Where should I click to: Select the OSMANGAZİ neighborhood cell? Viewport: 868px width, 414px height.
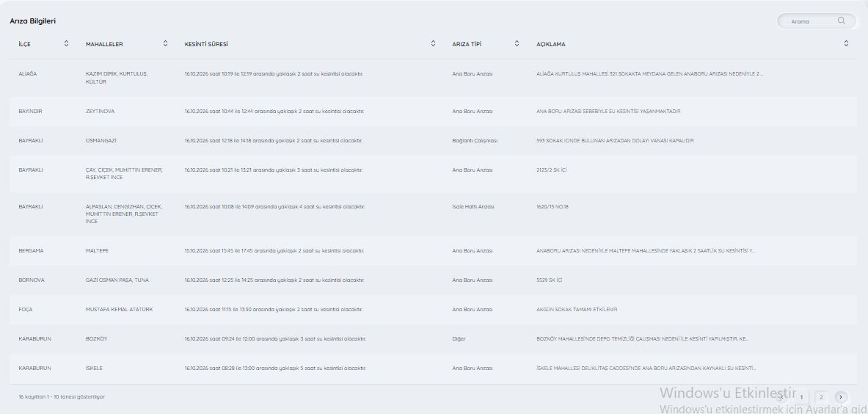[x=101, y=141]
